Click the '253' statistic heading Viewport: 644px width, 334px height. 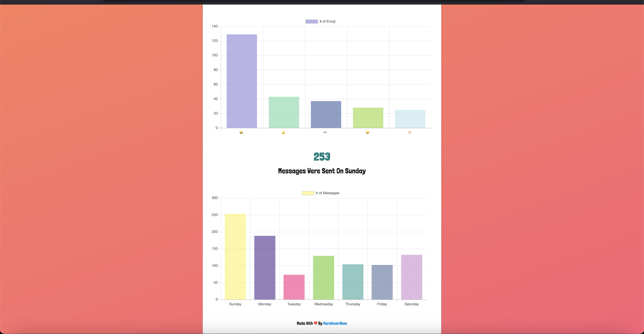322,157
